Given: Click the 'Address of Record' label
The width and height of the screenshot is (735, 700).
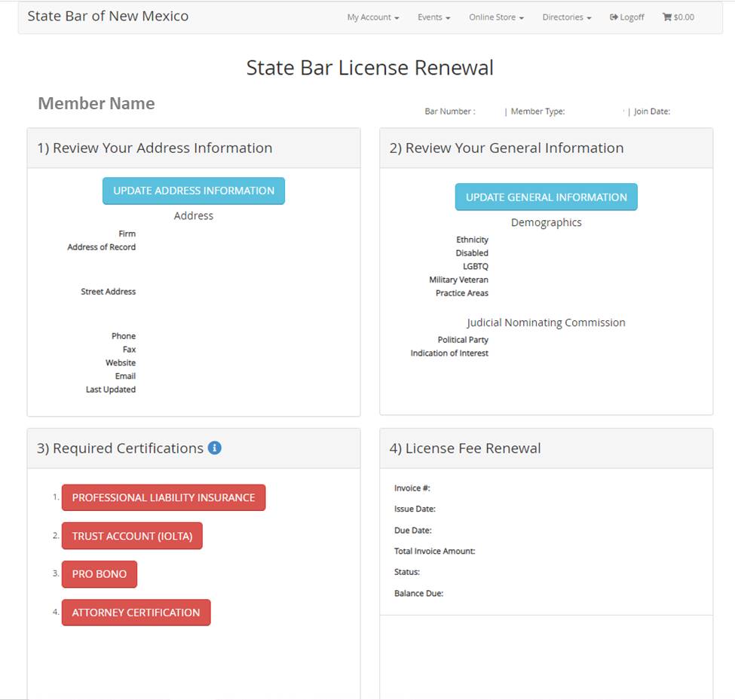Looking at the screenshot, I should tap(101, 247).
